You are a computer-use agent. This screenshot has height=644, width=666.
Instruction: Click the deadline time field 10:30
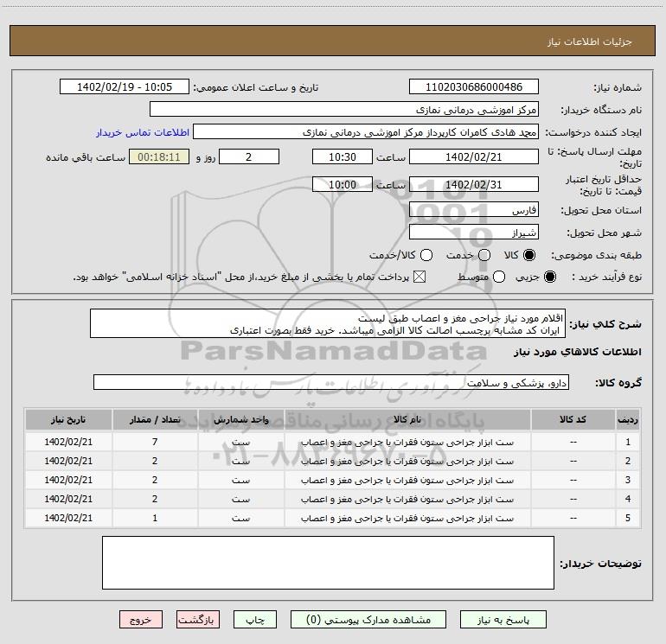pos(343,156)
